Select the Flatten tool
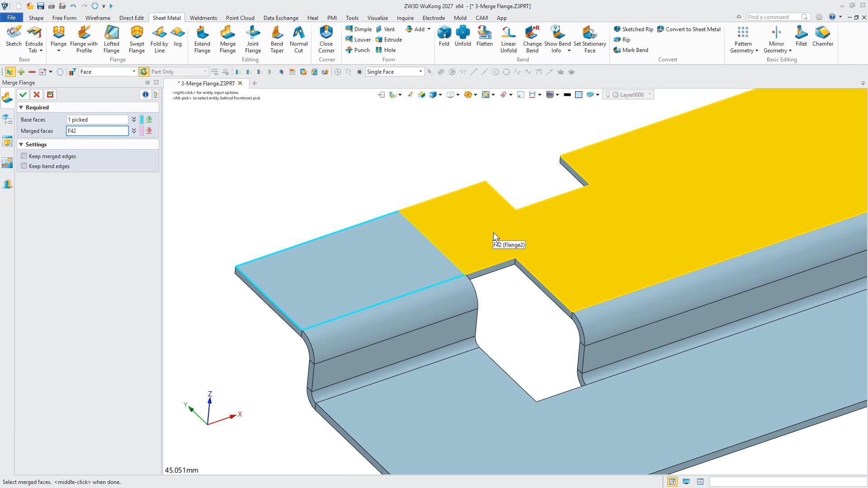Screen dimensions: 868x488 tap(484, 36)
